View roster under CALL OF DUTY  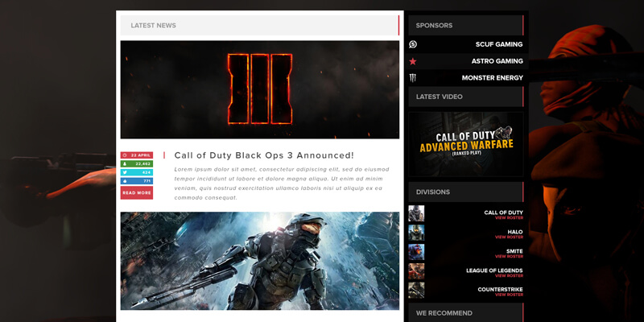[509, 218]
